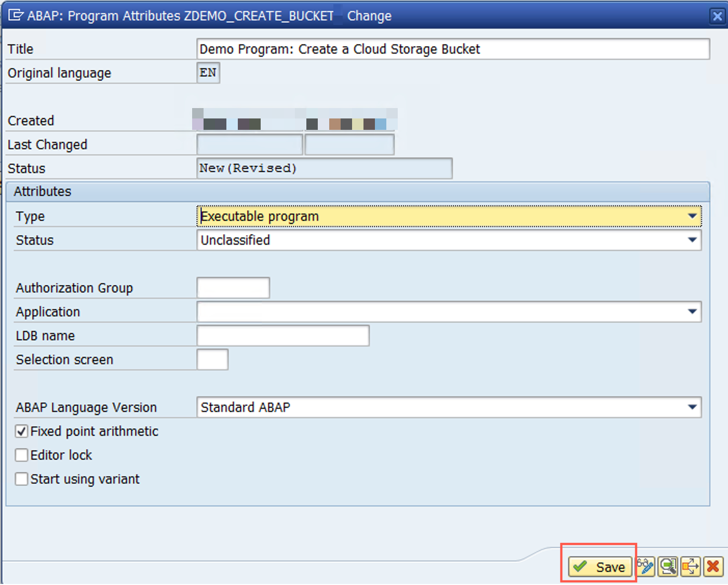Select the Selection screen input box

(x=212, y=360)
